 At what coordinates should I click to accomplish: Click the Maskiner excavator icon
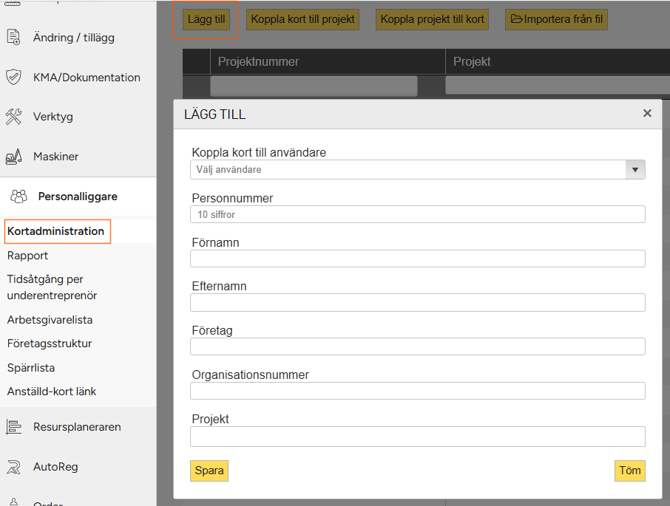tap(14, 157)
